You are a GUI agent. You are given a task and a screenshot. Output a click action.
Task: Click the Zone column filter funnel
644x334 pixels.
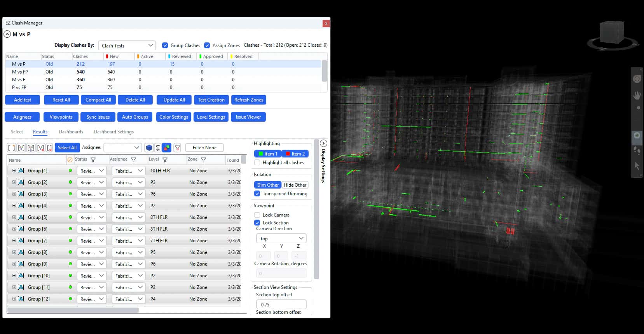click(203, 160)
